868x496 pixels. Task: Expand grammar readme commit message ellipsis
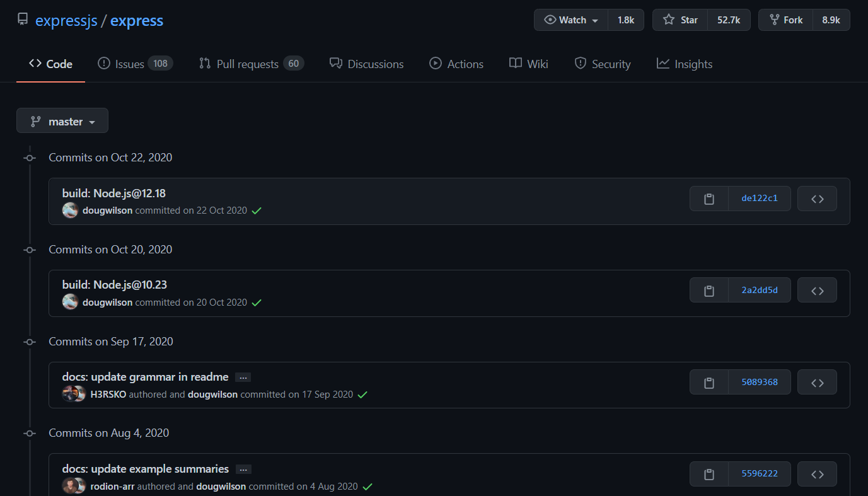(243, 378)
